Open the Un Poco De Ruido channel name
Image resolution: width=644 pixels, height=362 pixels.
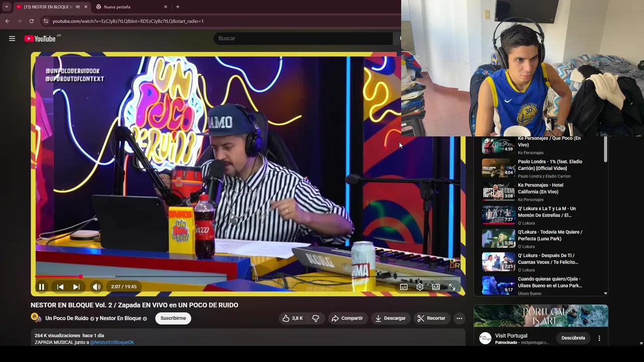(x=66, y=318)
